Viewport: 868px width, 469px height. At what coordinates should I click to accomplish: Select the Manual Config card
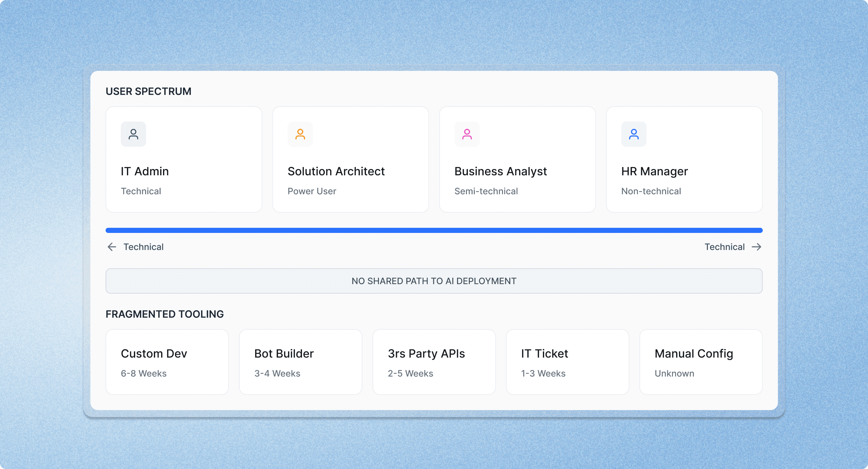[701, 362]
